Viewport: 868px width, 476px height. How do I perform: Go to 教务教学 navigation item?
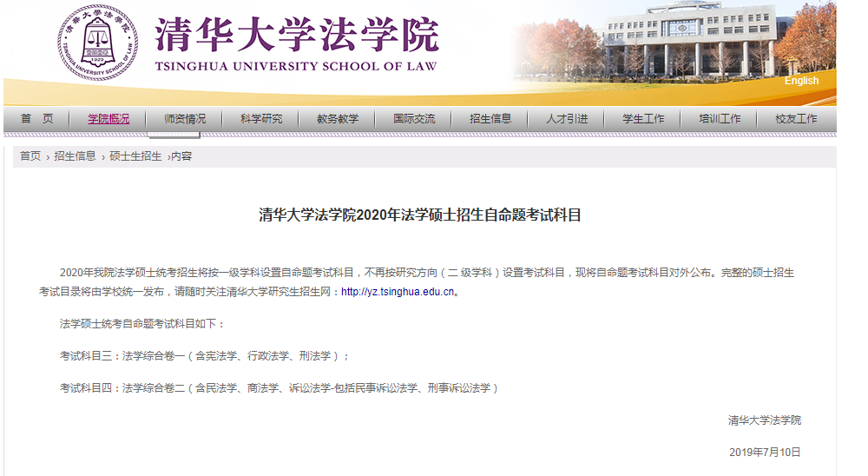(x=338, y=119)
